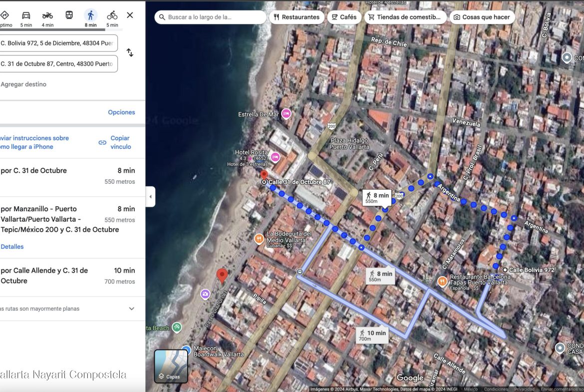Image resolution: width=584 pixels, height=392 pixels.
Task: Open the Capas layers switcher thumbnail
Action: (x=171, y=366)
